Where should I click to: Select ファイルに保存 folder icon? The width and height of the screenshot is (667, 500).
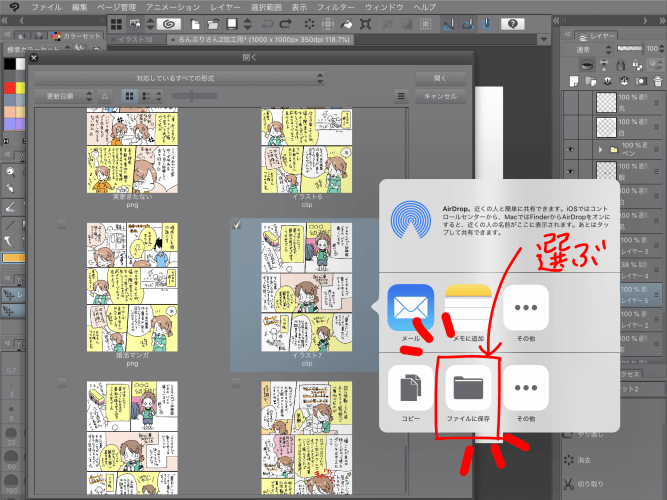coord(468,388)
